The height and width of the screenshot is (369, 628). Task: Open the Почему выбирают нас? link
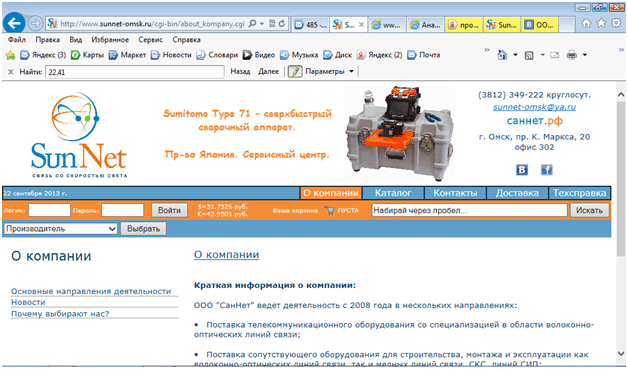(x=60, y=314)
